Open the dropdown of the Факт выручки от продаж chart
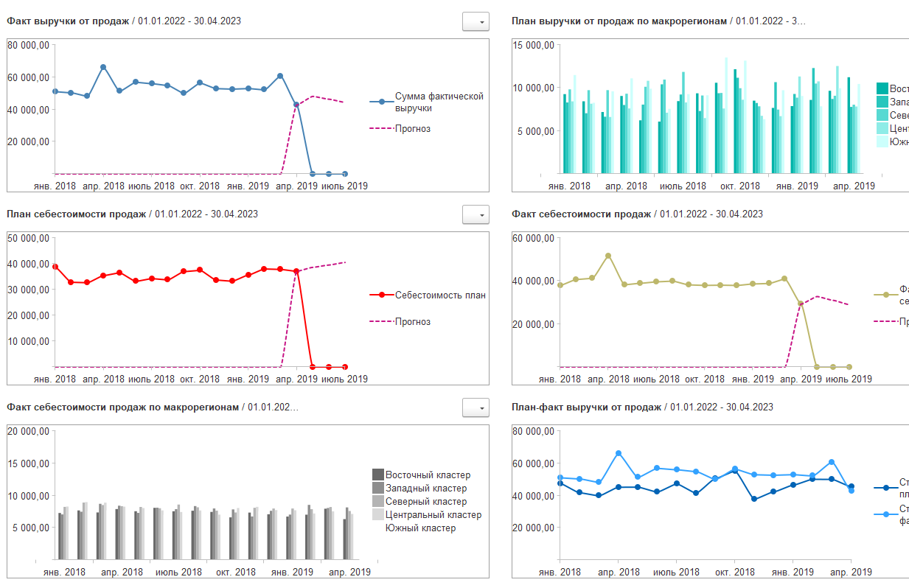Screen dimensions: 909x588 pos(476,21)
